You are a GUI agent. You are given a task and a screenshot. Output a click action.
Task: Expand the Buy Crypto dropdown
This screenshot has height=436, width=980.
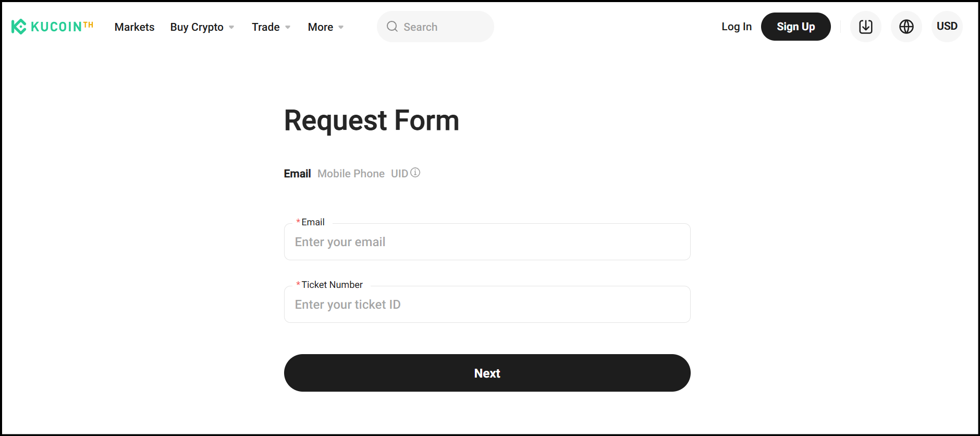click(197, 27)
